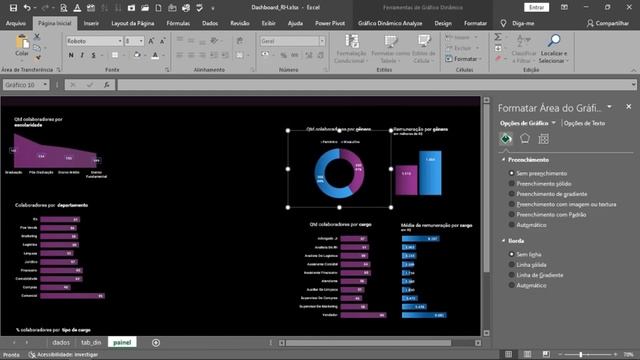Switch to the tab_din sheet tab
This screenshot has height=360, width=640.
(91, 342)
